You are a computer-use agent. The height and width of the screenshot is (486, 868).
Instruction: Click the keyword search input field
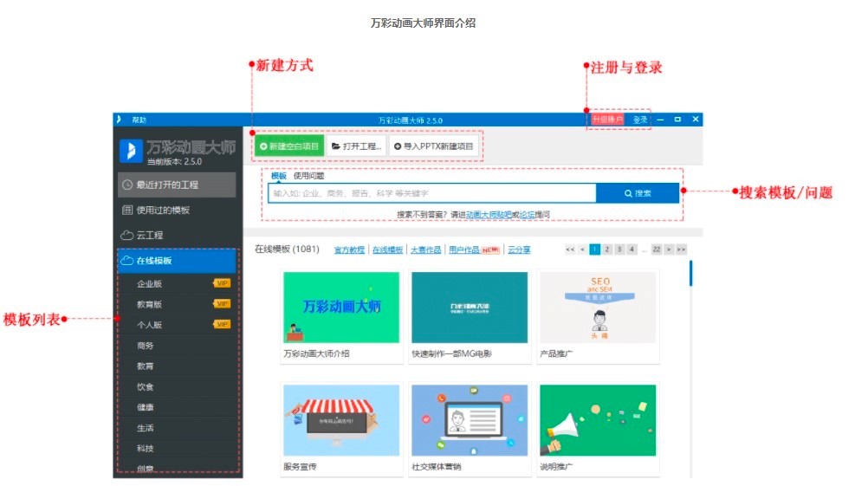click(x=431, y=194)
